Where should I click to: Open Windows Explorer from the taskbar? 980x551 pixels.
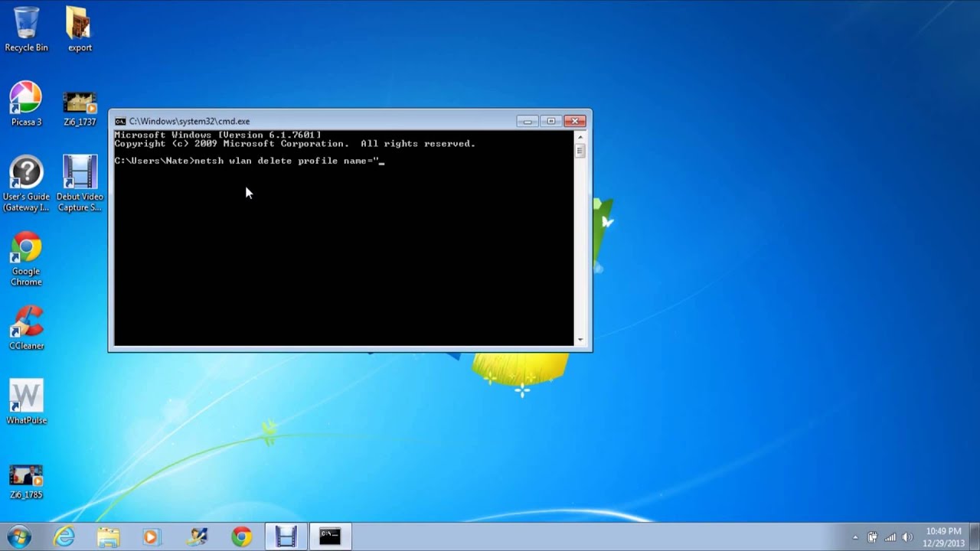[108, 537]
